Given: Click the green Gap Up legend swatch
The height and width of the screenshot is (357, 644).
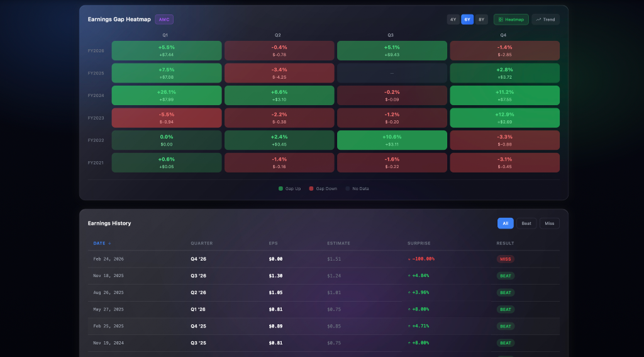Looking at the screenshot, I should [281, 189].
